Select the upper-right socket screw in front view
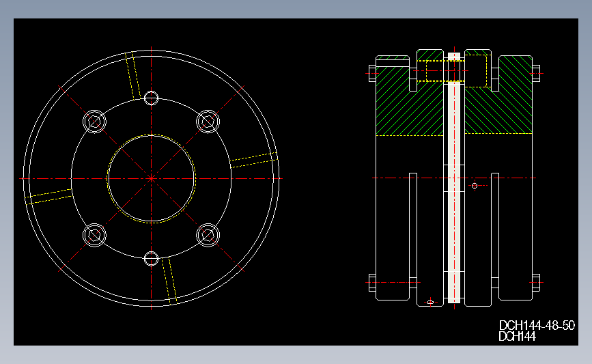Screen dimensions: 592x364 (x=208, y=122)
